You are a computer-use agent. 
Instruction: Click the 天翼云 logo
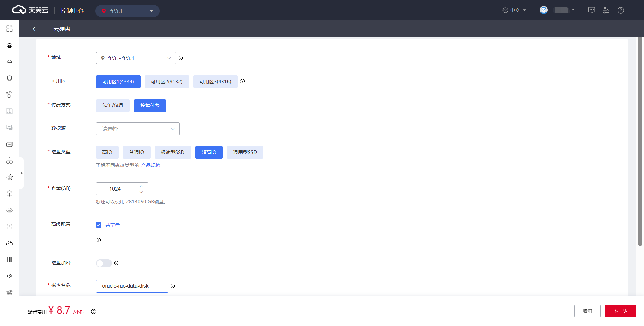click(30, 10)
